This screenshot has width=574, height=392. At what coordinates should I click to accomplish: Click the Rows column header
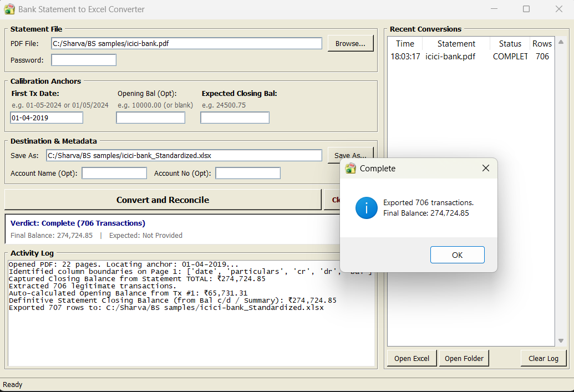(542, 44)
